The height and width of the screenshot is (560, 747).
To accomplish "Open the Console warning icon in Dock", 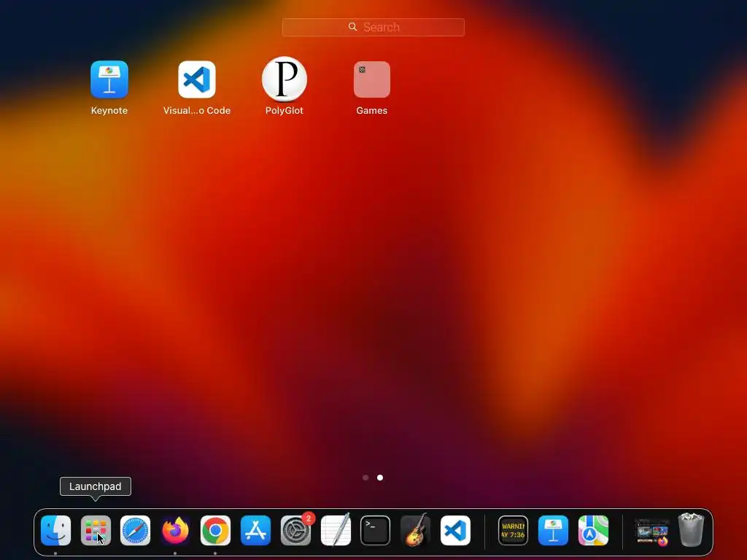I will click(x=513, y=530).
